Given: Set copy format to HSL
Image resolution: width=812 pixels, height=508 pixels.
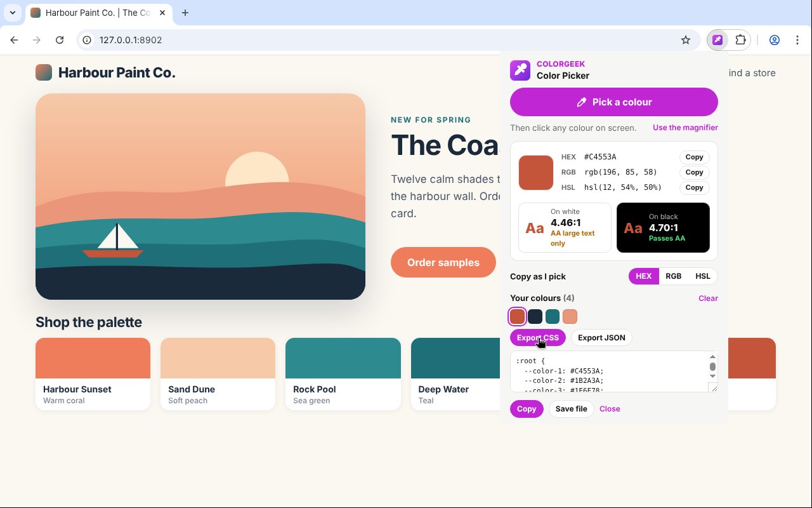Looking at the screenshot, I should pyautogui.click(x=703, y=276).
